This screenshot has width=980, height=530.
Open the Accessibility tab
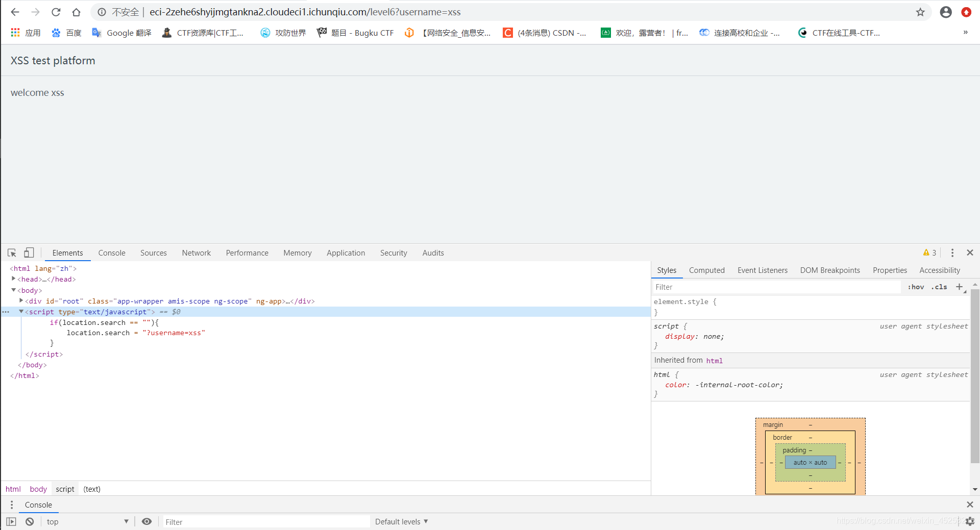pyautogui.click(x=940, y=270)
